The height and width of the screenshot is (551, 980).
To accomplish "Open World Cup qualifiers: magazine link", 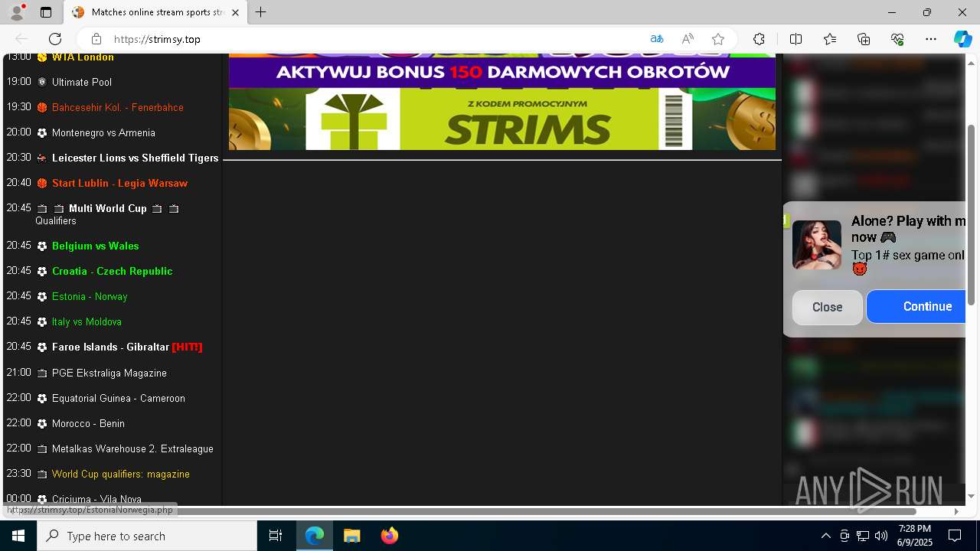I will point(121,474).
